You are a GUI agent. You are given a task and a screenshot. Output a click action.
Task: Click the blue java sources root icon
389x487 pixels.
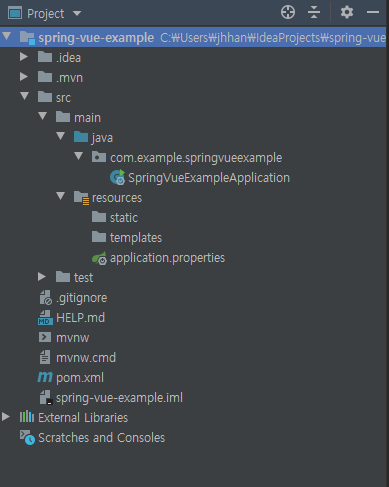81,137
